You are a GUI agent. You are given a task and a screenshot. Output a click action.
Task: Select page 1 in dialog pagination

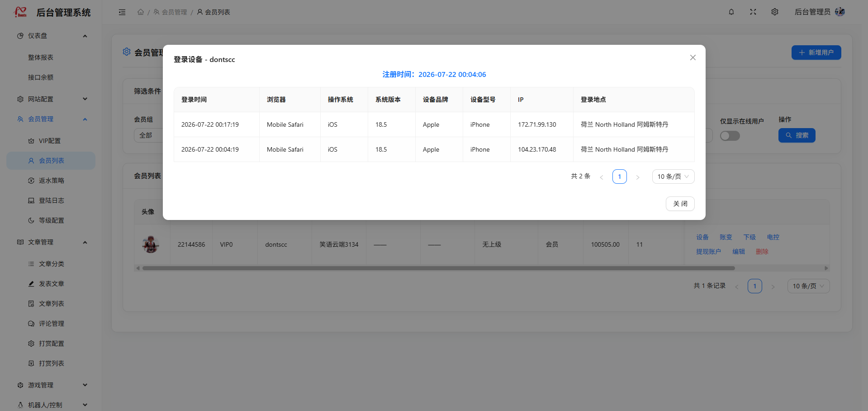point(619,177)
